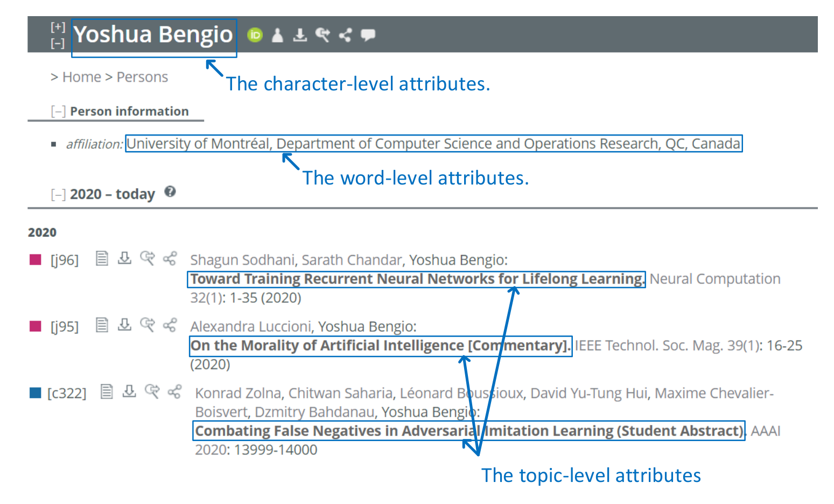Image resolution: width=834 pixels, height=504 pixels.
Task: Click ask-others icon for entry j96
Action: point(147,258)
